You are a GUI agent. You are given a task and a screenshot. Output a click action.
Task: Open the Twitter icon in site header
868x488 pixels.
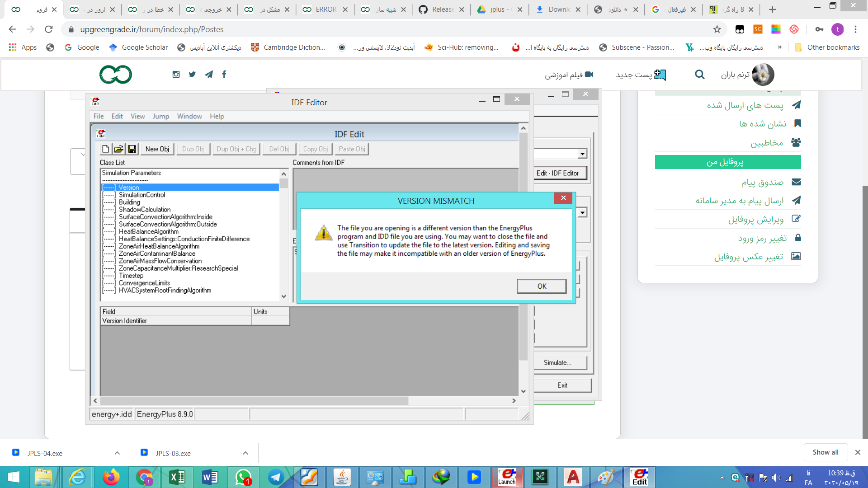pyautogui.click(x=192, y=75)
